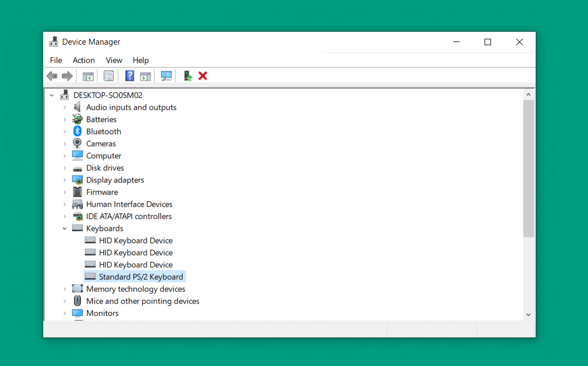The height and width of the screenshot is (366, 588).
Task: Click the Standard PS/2 Keyboard icon
Action: coord(90,277)
